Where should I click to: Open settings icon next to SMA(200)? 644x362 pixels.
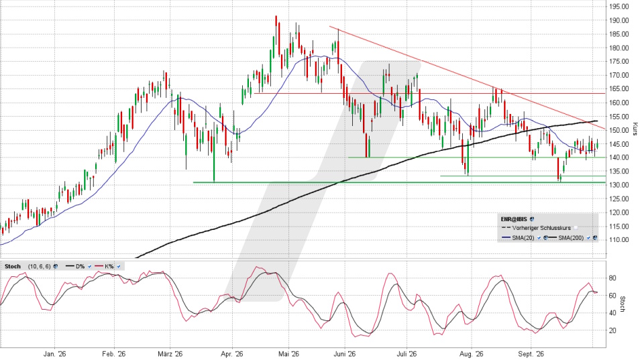[595, 237]
